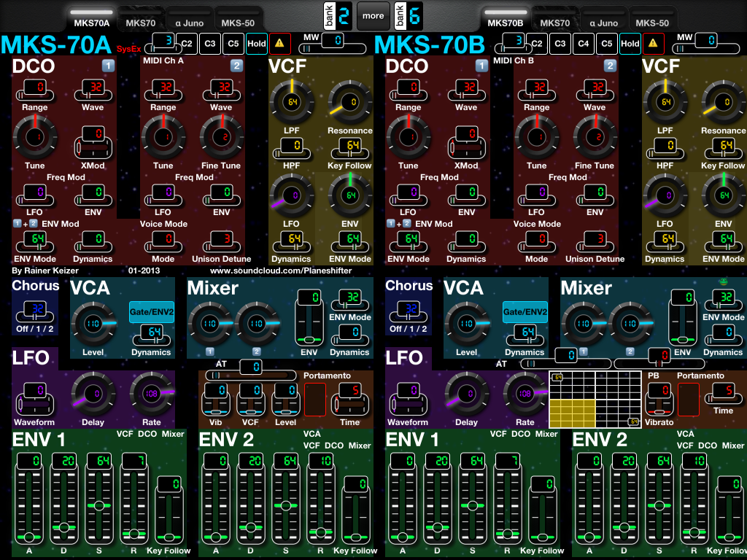The height and width of the screenshot is (560, 747).
Task: Change the LFO Waveform selector in MKS-70A
Action: point(35,399)
